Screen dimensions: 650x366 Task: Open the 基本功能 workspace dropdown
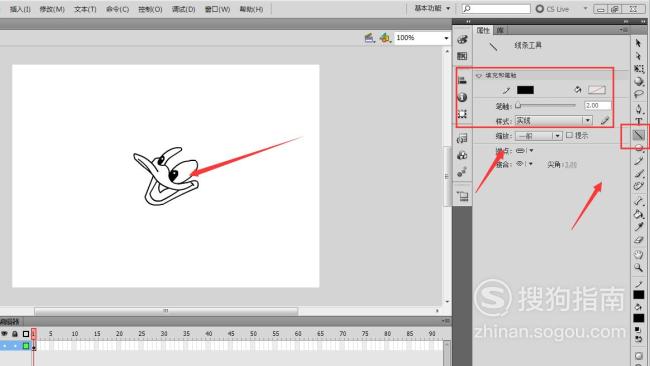point(432,8)
